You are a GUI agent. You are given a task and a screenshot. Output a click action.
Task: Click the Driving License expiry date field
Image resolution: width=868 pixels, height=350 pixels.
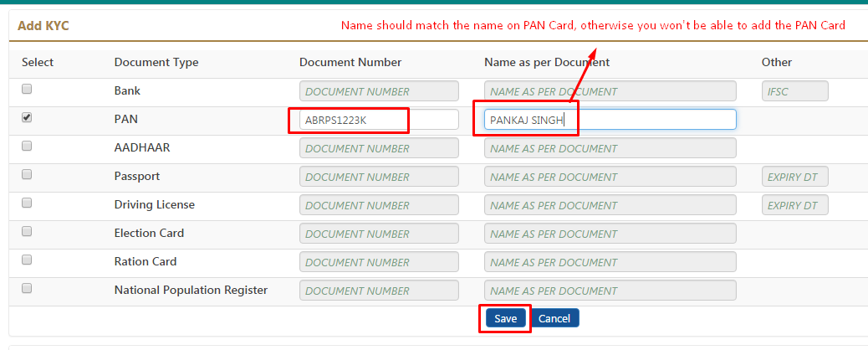point(795,205)
